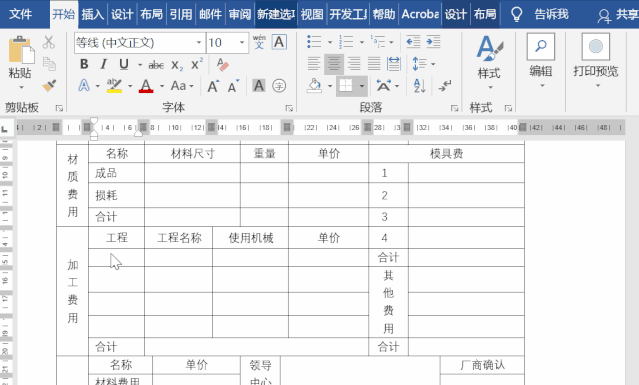Click the Borders grid icon

coord(346,86)
